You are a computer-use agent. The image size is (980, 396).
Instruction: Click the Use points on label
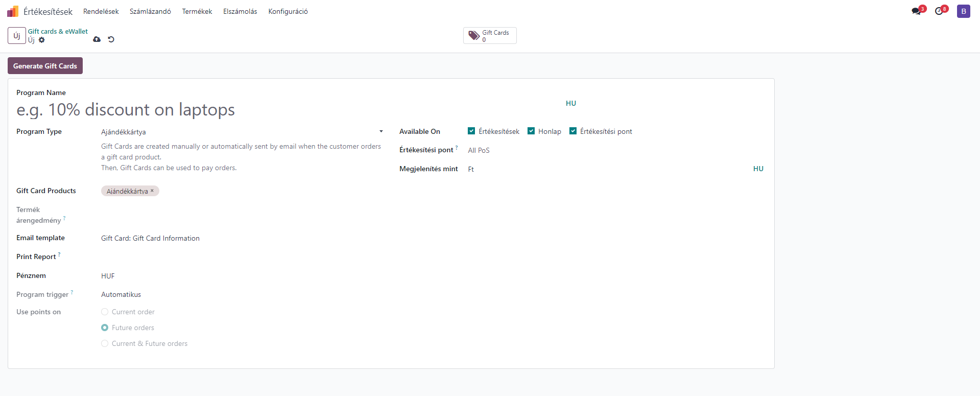pos(38,312)
